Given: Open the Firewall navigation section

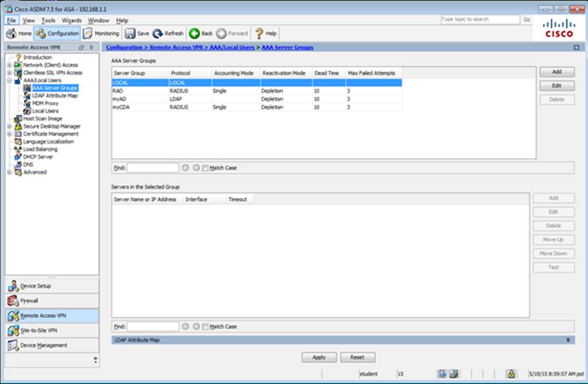Looking at the screenshot, I should (29, 301).
